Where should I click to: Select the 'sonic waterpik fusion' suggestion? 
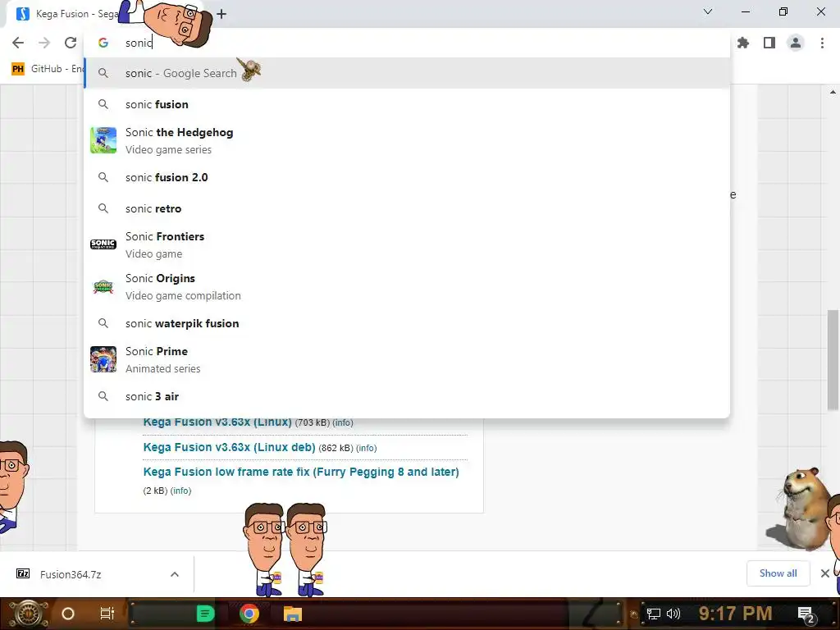tap(407, 323)
